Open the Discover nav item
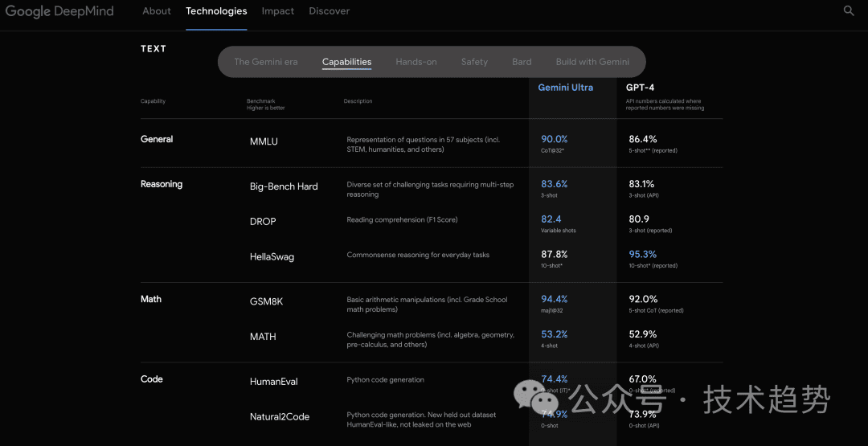This screenshot has height=446, width=868. (x=330, y=11)
